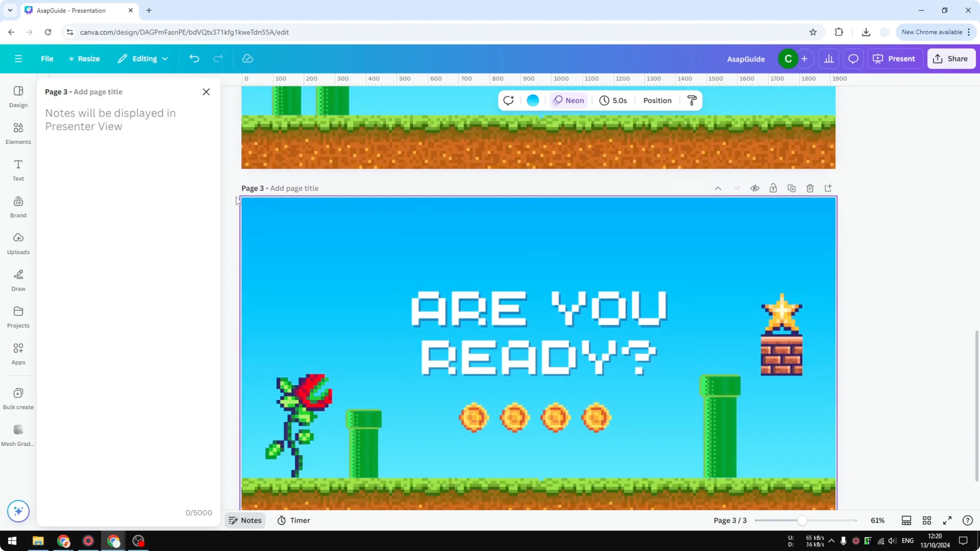This screenshot has height=551, width=980.
Task: Expand the Editing mode dropdown
Action: click(143, 59)
